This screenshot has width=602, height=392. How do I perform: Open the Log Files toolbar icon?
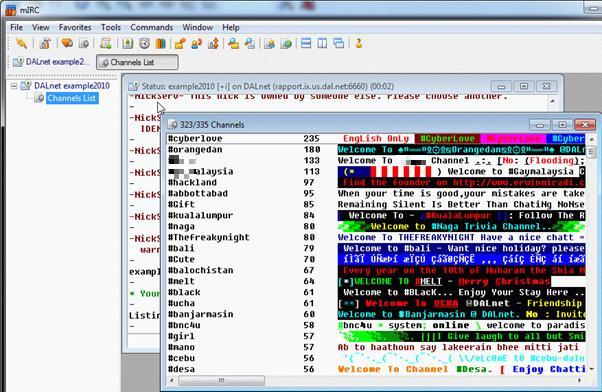click(250, 43)
